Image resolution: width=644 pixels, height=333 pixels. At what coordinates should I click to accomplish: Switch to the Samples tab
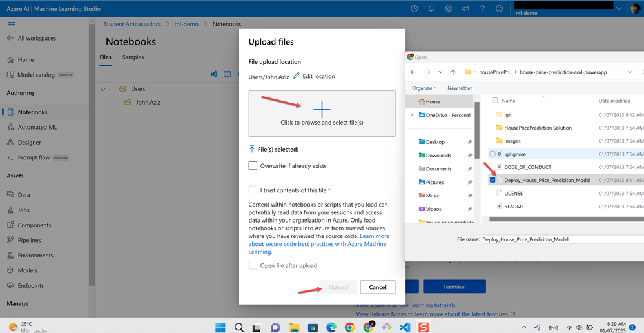tap(133, 57)
